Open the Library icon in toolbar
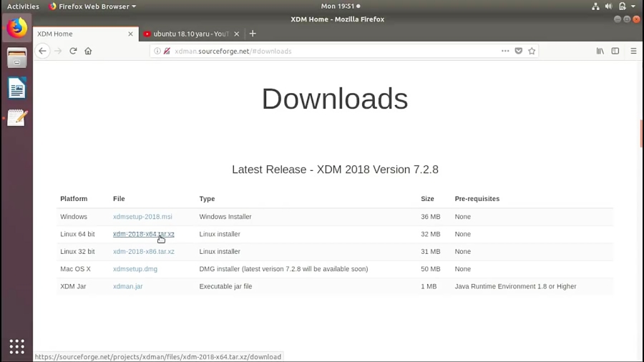This screenshot has width=644, height=362. (600, 51)
